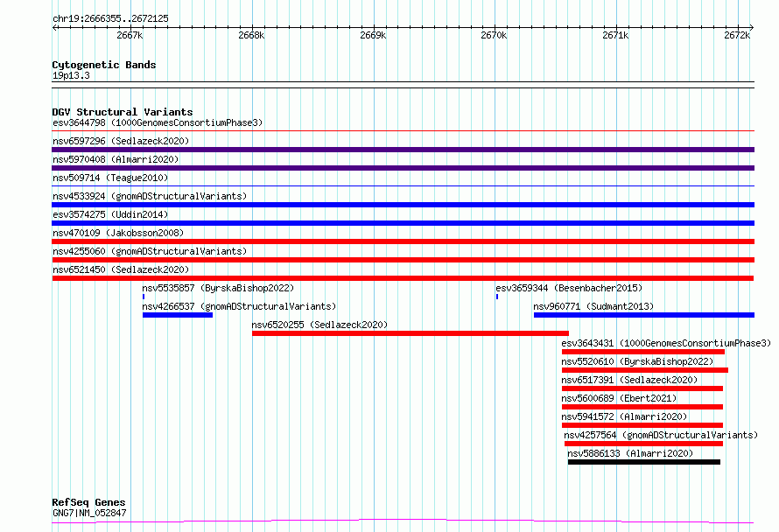Click the 2667k ruler position
This screenshot has height=532, width=779.
[x=130, y=35]
